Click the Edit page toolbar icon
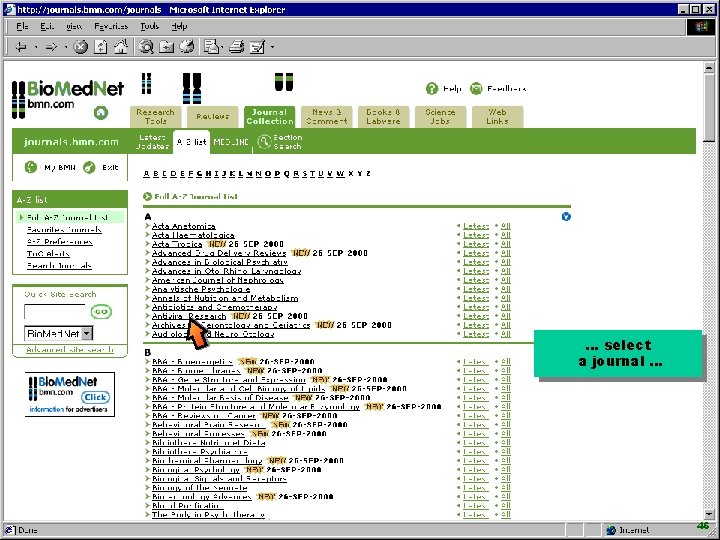The image size is (720, 540). (x=257, y=47)
